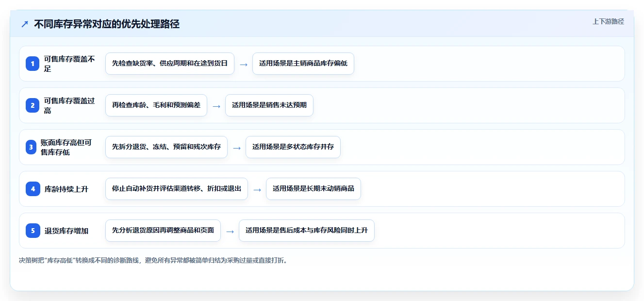Click the label 可售库存覆盖不足

70,64
